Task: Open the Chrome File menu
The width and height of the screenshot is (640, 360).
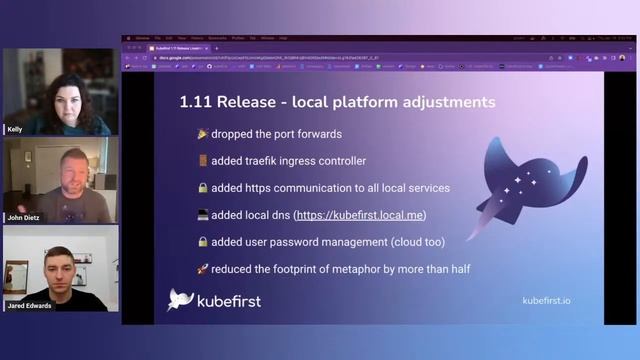Action: pos(157,38)
